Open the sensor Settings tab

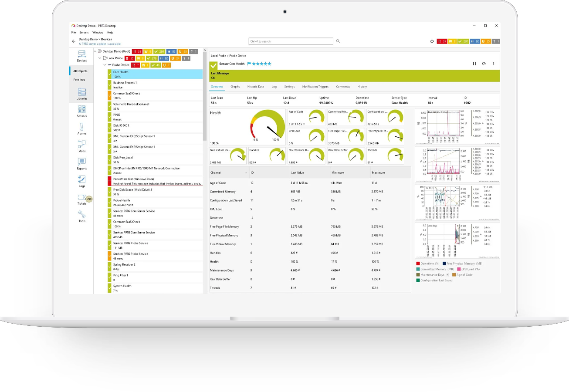point(289,87)
